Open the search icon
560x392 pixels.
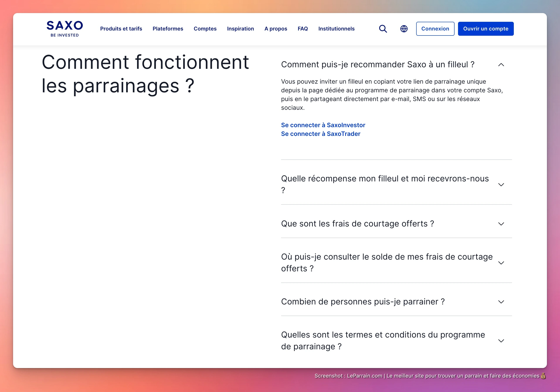(x=383, y=29)
